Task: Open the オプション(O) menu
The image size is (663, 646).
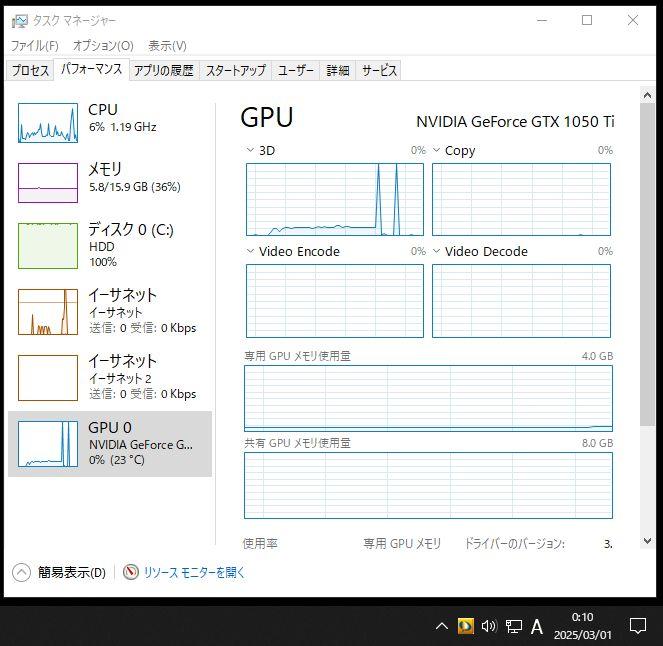Action: point(103,46)
